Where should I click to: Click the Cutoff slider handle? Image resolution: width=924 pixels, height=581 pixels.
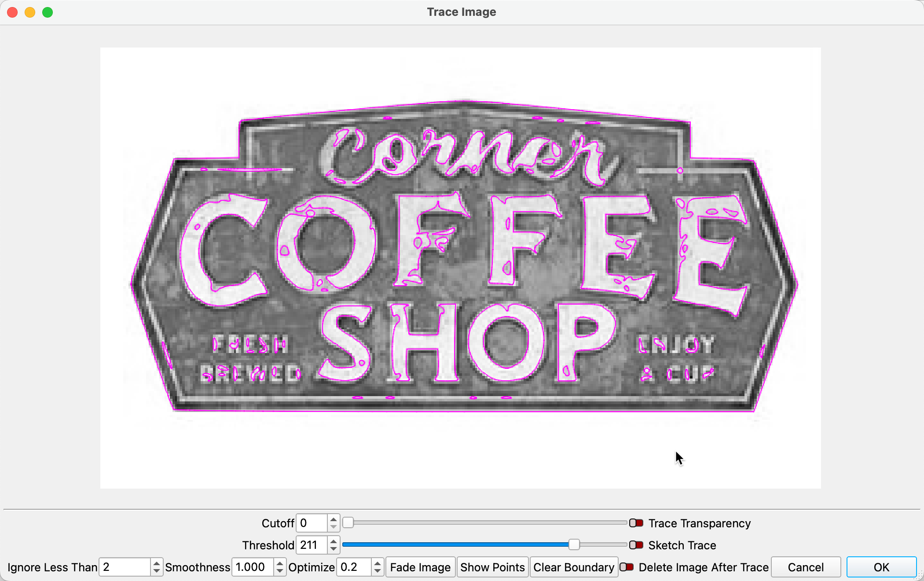click(x=348, y=523)
